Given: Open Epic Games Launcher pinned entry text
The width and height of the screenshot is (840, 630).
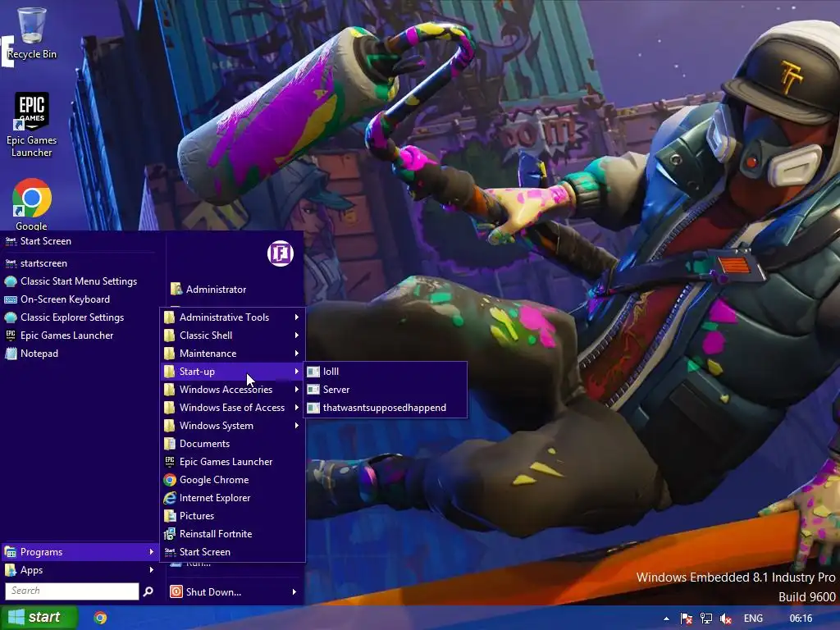Looking at the screenshot, I should pos(67,336).
